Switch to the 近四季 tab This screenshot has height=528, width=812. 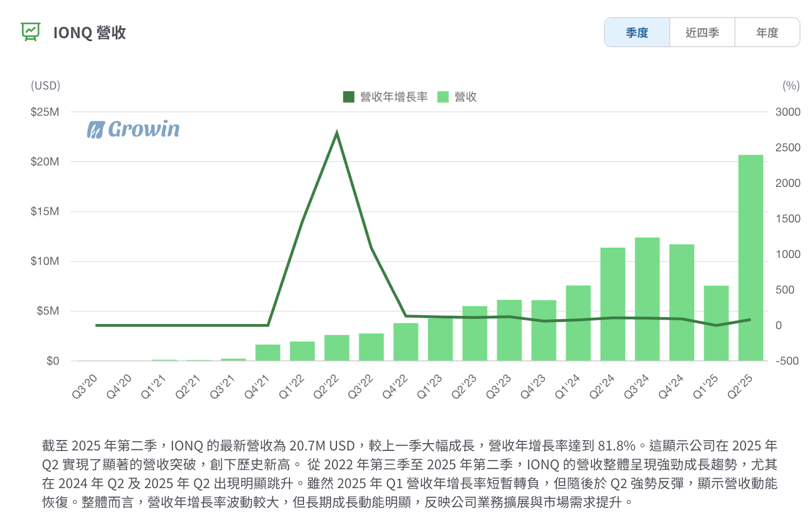702,32
